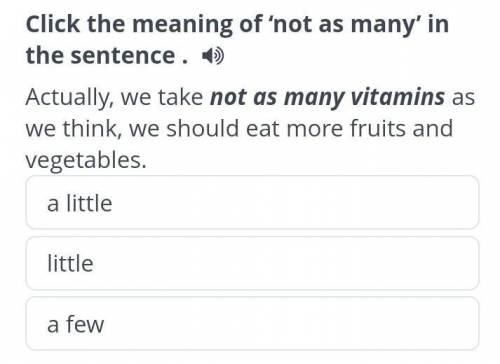Choose the 'little' answer option
Screen dimensions: 500x364
point(252,263)
